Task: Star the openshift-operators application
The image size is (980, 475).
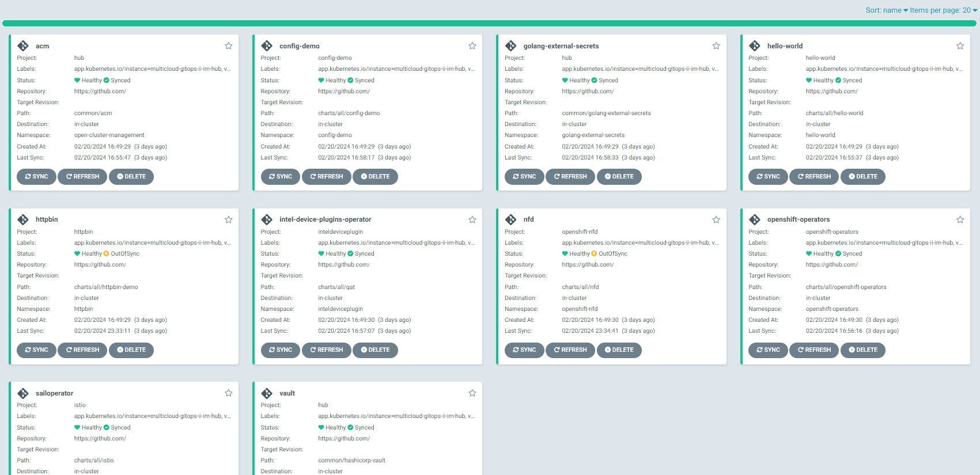Action: pyautogui.click(x=960, y=219)
